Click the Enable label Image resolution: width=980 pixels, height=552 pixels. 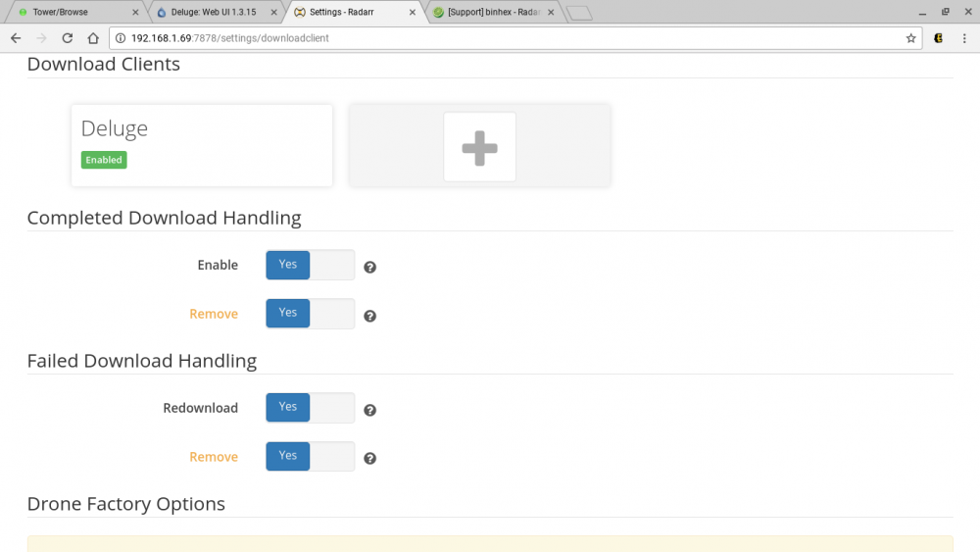pos(218,265)
